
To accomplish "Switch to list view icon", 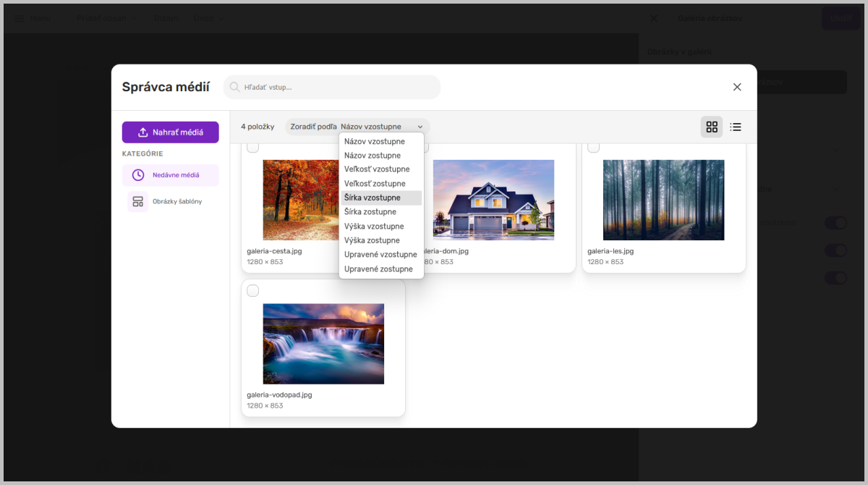I will pos(736,127).
